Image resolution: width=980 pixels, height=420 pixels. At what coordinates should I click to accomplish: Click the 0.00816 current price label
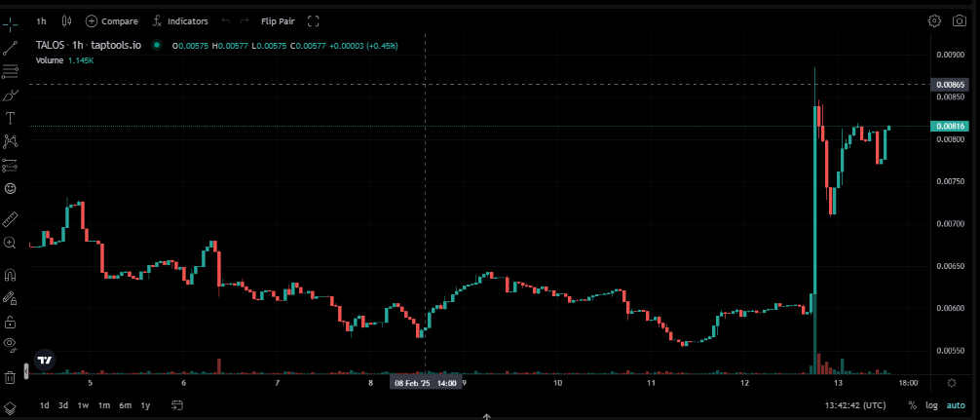(x=950, y=127)
